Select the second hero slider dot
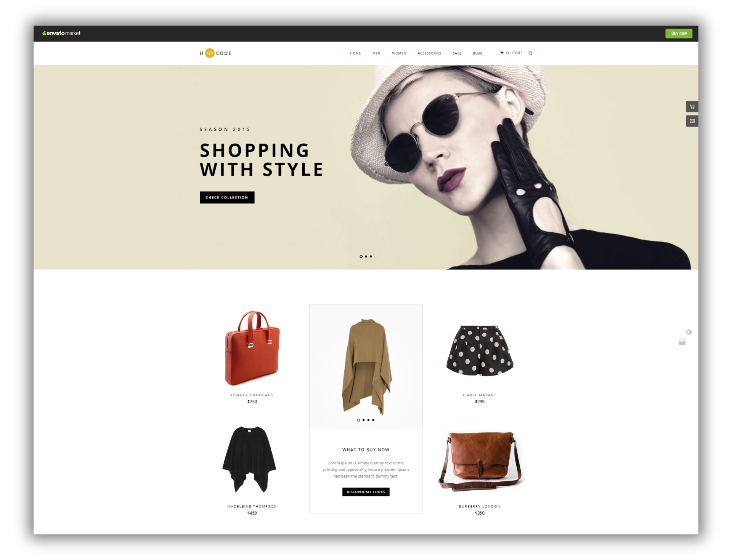Image resolution: width=732 pixels, height=560 pixels. [365, 256]
